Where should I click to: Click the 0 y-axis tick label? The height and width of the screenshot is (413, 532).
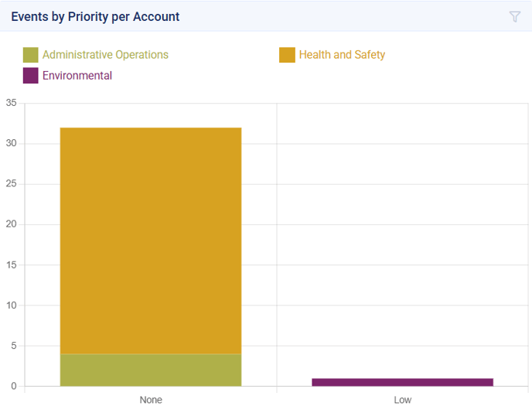[14, 386]
